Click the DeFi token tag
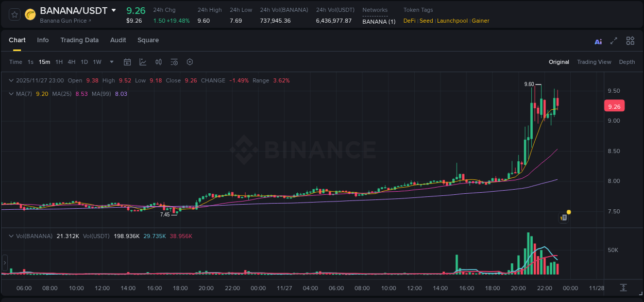This screenshot has width=644, height=302. point(409,21)
